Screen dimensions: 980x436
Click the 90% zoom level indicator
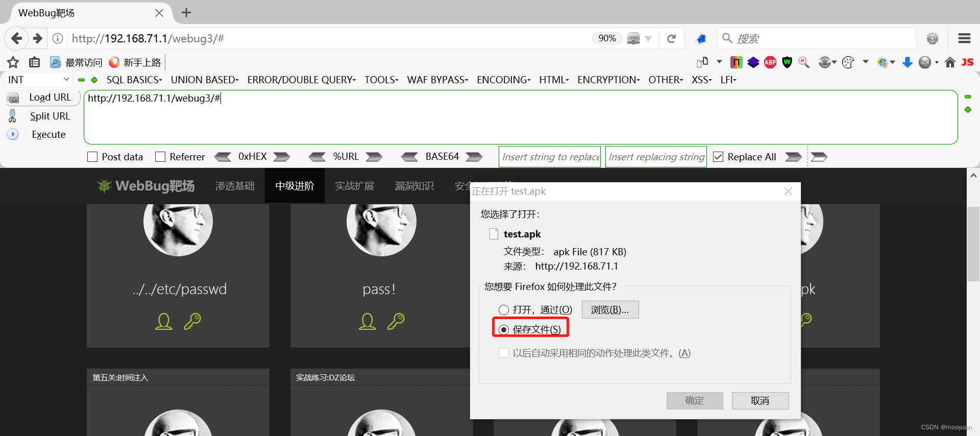coord(607,38)
